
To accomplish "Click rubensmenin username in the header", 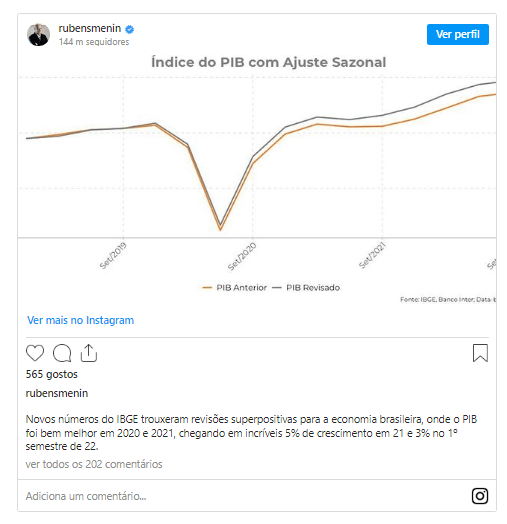I will (x=90, y=29).
